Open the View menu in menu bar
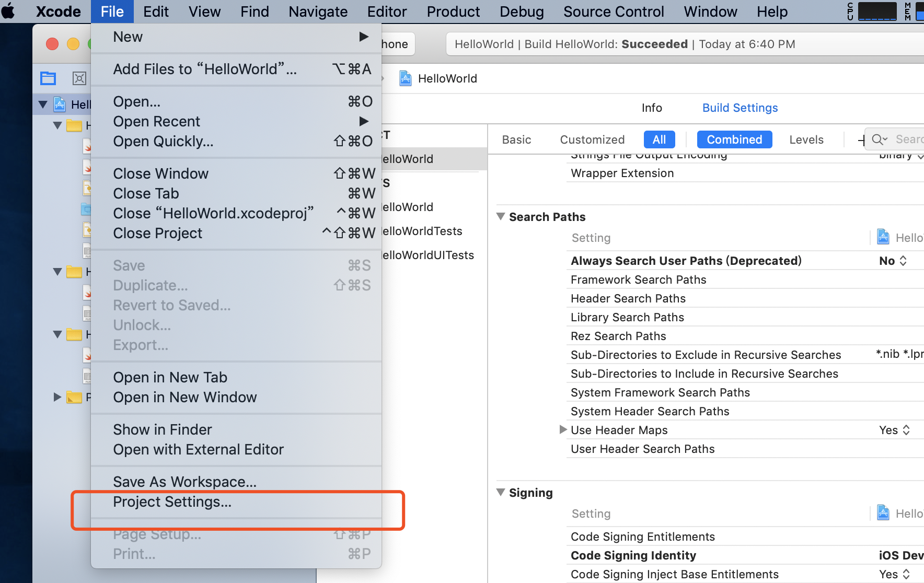The image size is (924, 583). coord(204,11)
